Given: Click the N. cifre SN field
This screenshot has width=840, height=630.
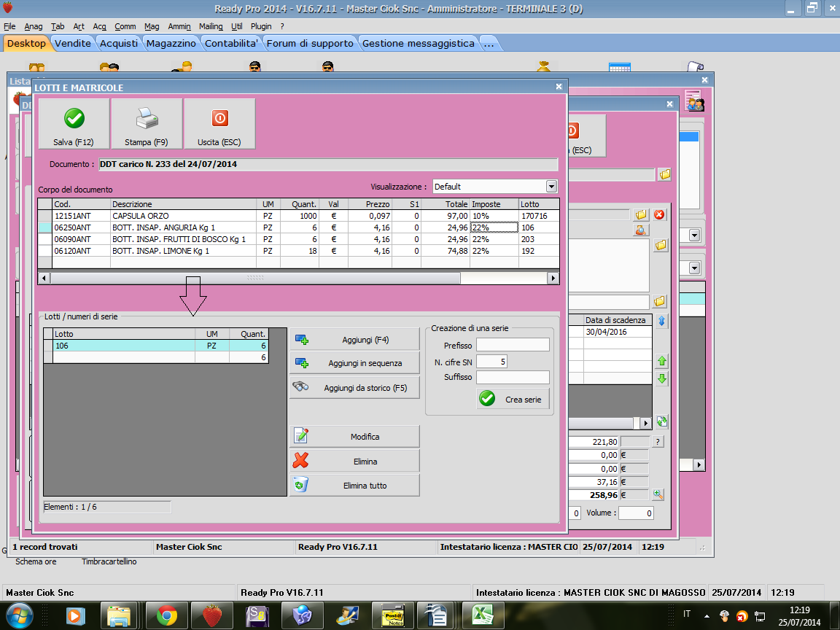Looking at the screenshot, I should pyautogui.click(x=491, y=362).
